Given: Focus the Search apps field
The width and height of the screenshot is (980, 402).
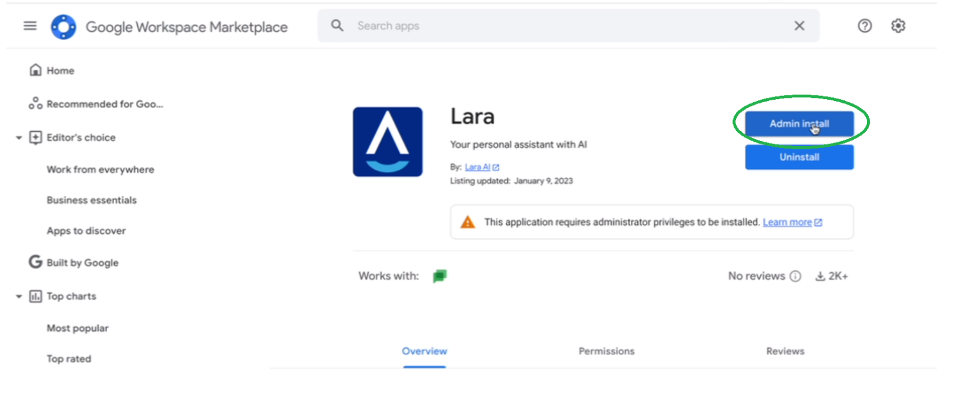Looking at the screenshot, I should pyautogui.click(x=568, y=26).
